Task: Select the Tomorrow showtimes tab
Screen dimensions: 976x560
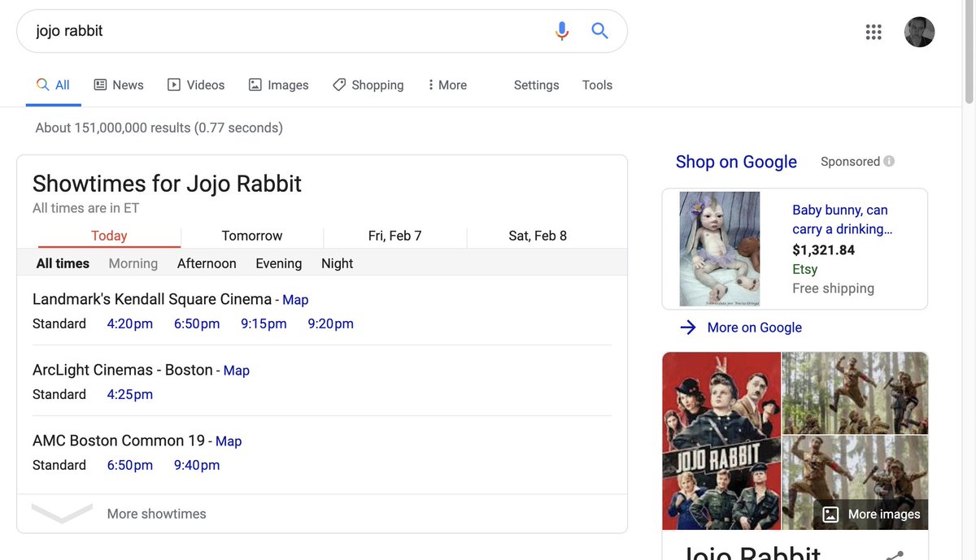Action: [x=252, y=236]
